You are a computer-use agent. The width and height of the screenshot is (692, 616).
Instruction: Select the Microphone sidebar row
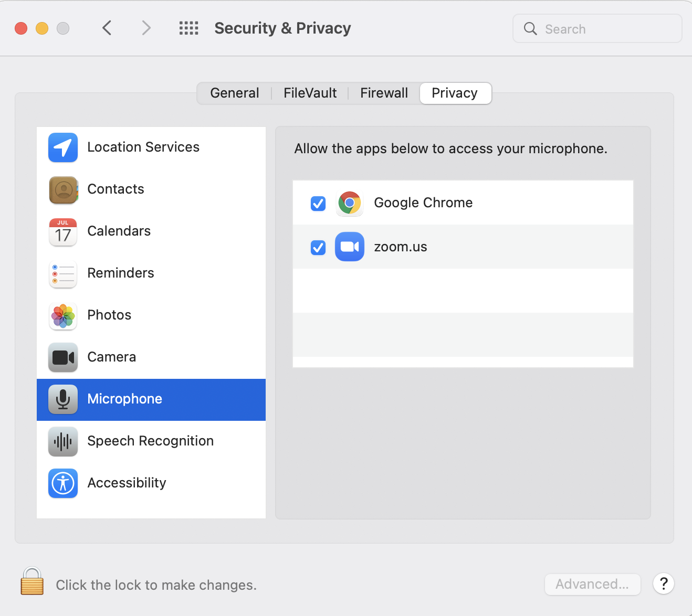pyautogui.click(x=151, y=399)
